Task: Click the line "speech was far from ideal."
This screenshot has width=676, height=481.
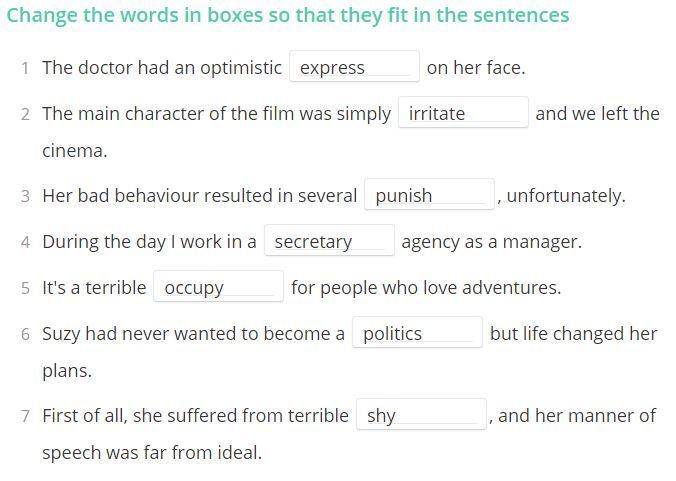Action: tap(152, 453)
